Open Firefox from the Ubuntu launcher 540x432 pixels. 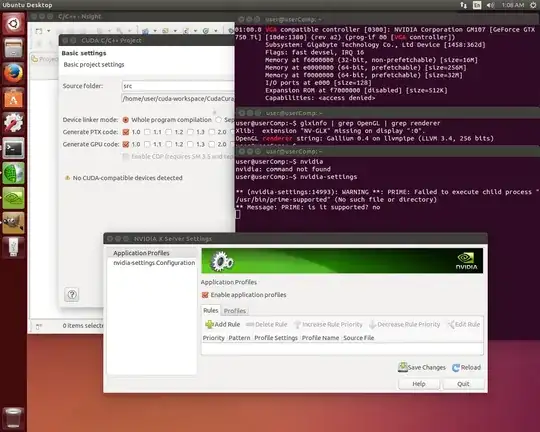(13, 73)
